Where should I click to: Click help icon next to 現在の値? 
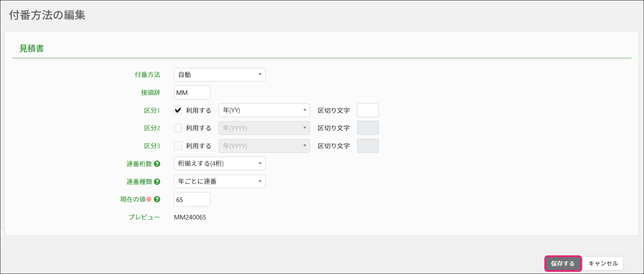[x=157, y=199]
